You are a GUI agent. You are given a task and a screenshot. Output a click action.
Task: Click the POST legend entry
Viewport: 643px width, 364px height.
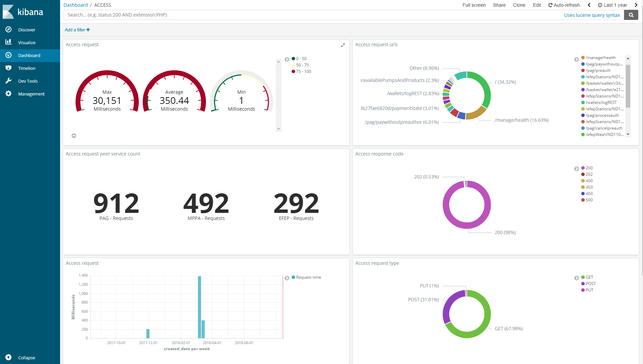(588, 284)
